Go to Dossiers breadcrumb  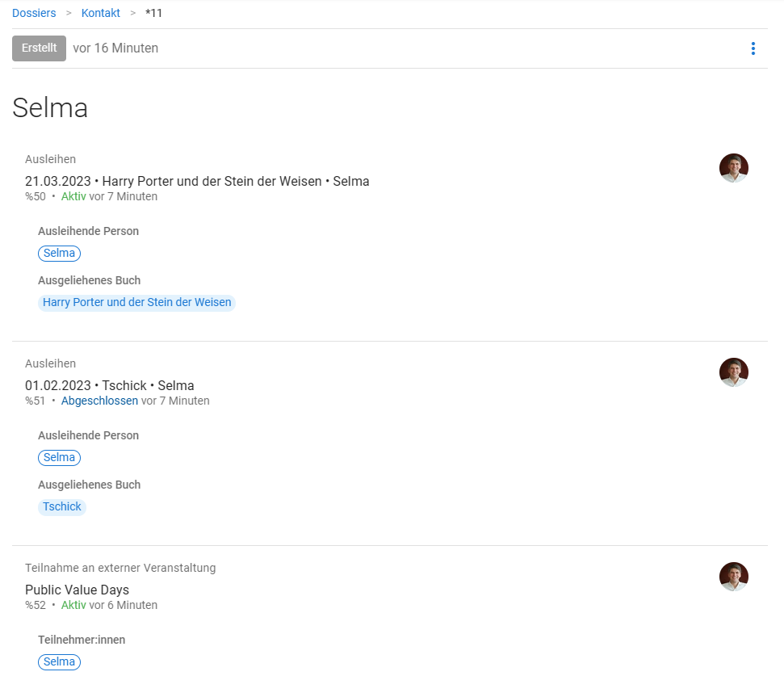pyautogui.click(x=34, y=13)
